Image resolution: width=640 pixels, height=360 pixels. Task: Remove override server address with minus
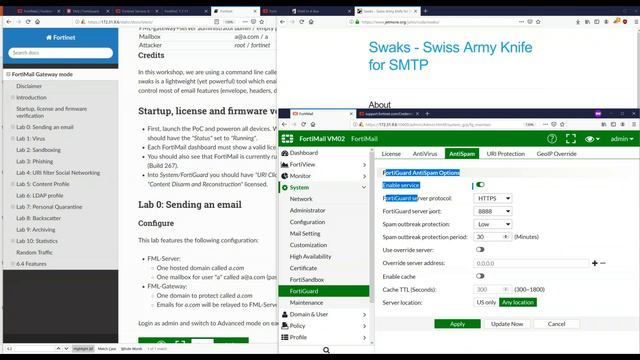pos(603,263)
